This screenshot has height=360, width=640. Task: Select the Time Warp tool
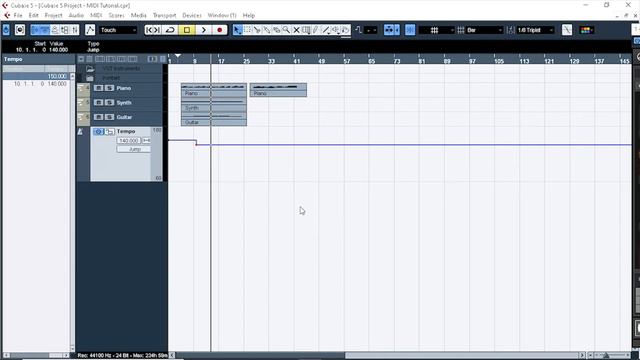point(306,30)
